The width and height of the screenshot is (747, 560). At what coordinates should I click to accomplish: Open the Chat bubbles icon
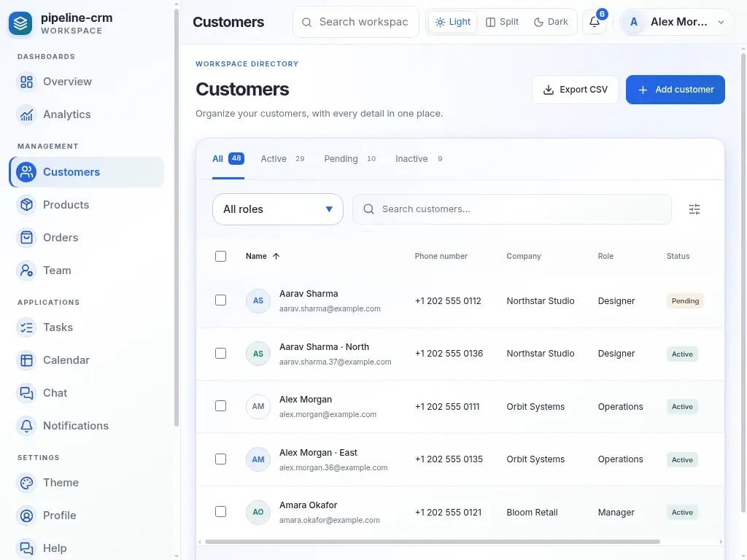27,393
